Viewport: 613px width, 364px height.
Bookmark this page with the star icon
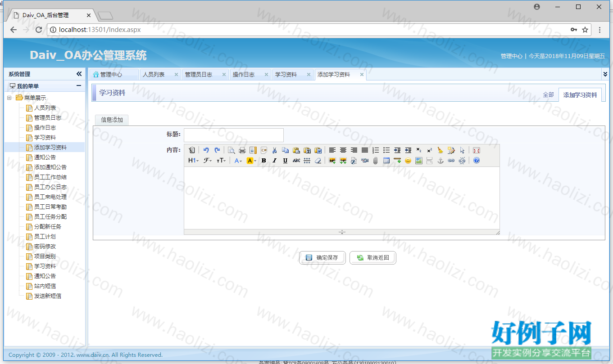pos(585,30)
